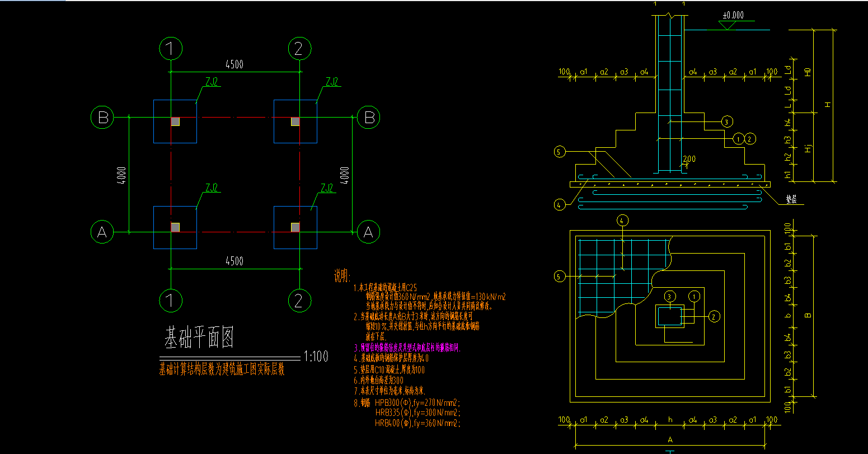Screen dimensions: 868x454
Task: Select the gray column at axes A and 2
Action: pyautogui.click(x=295, y=227)
